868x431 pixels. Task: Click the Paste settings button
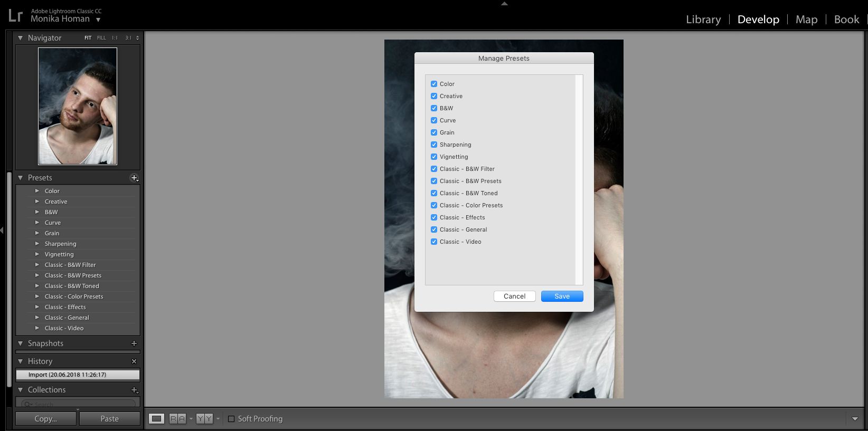point(110,419)
